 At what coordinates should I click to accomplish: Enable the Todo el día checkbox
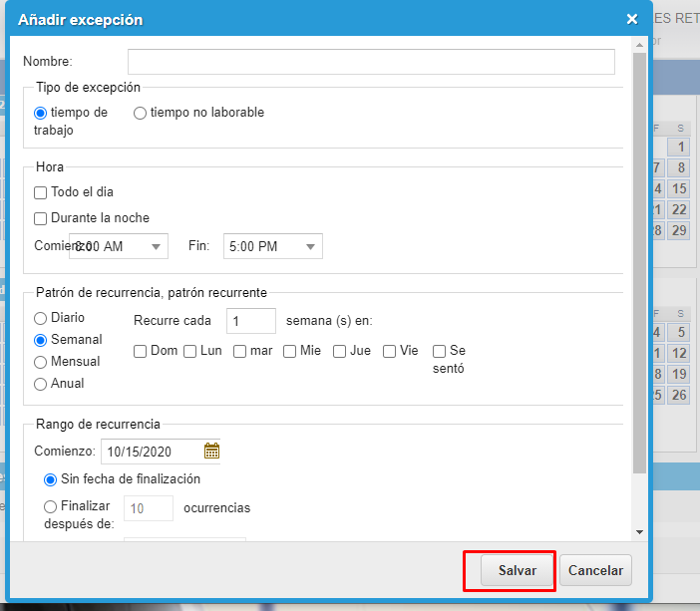tap(41, 192)
